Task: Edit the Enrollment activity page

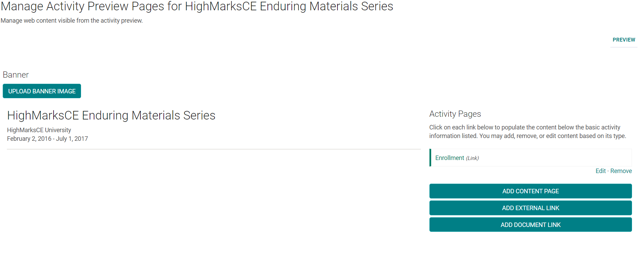Action: [600, 171]
